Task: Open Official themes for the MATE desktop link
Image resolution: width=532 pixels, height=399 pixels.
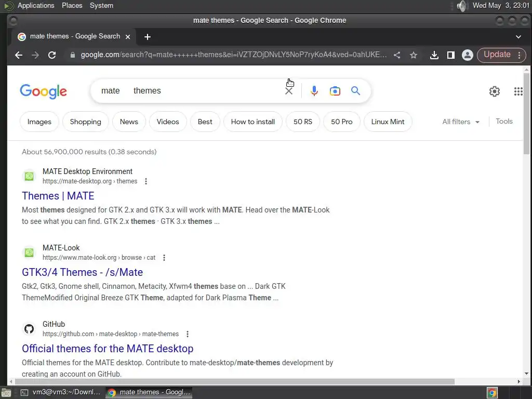Action: click(108, 349)
